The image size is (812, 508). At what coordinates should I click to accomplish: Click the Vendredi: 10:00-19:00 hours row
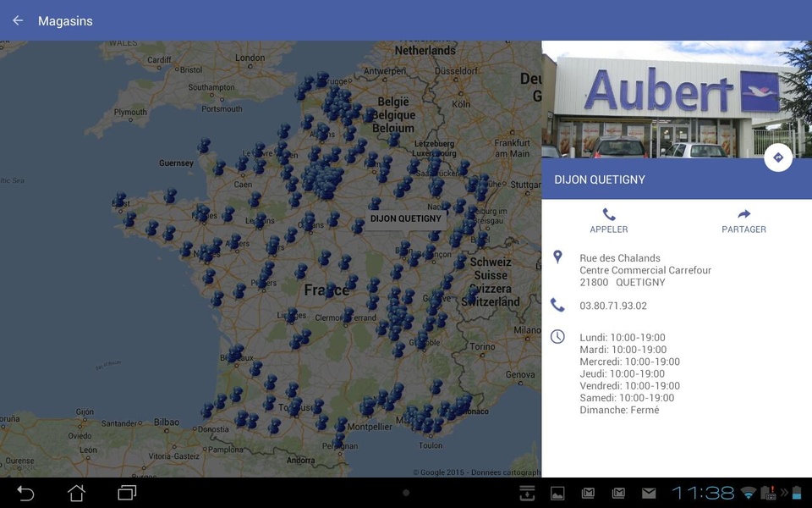coord(629,386)
